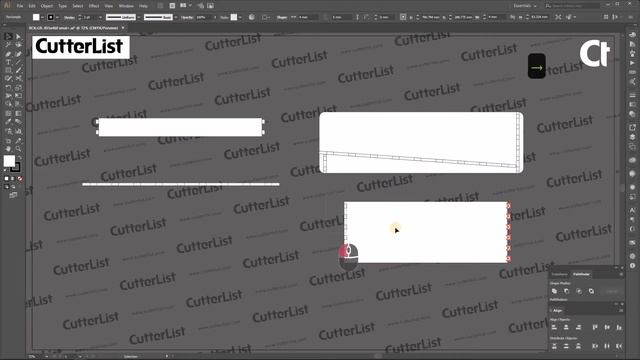Select the Direct Selection tool

coord(18,37)
